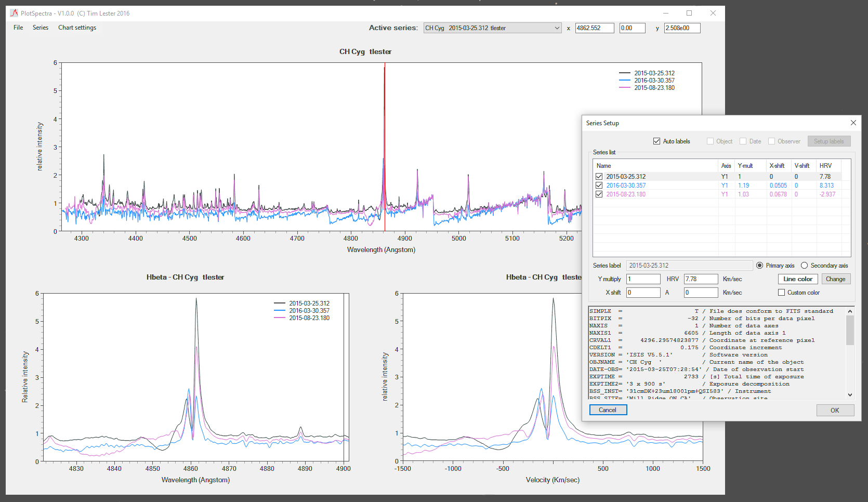Open the Chart settings menu

(x=77, y=28)
